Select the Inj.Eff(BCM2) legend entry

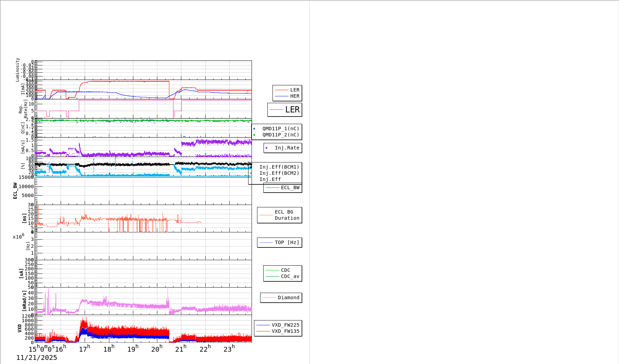279,173
